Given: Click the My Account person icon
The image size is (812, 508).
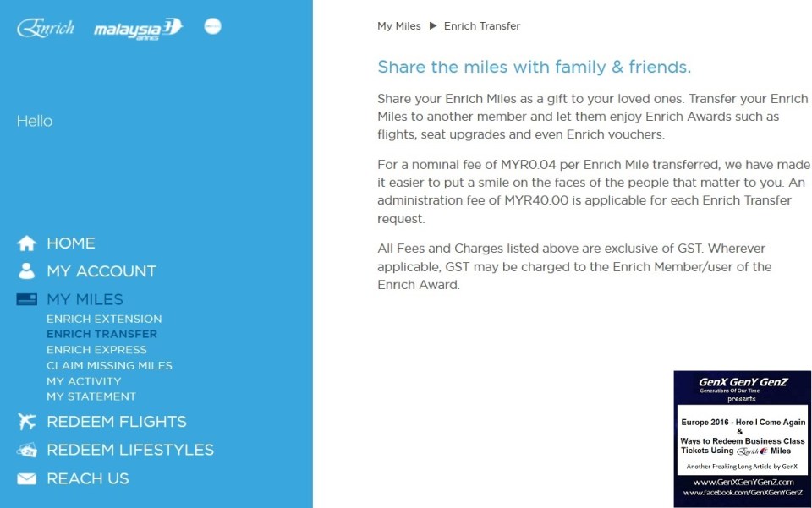Looking at the screenshot, I should click(27, 271).
